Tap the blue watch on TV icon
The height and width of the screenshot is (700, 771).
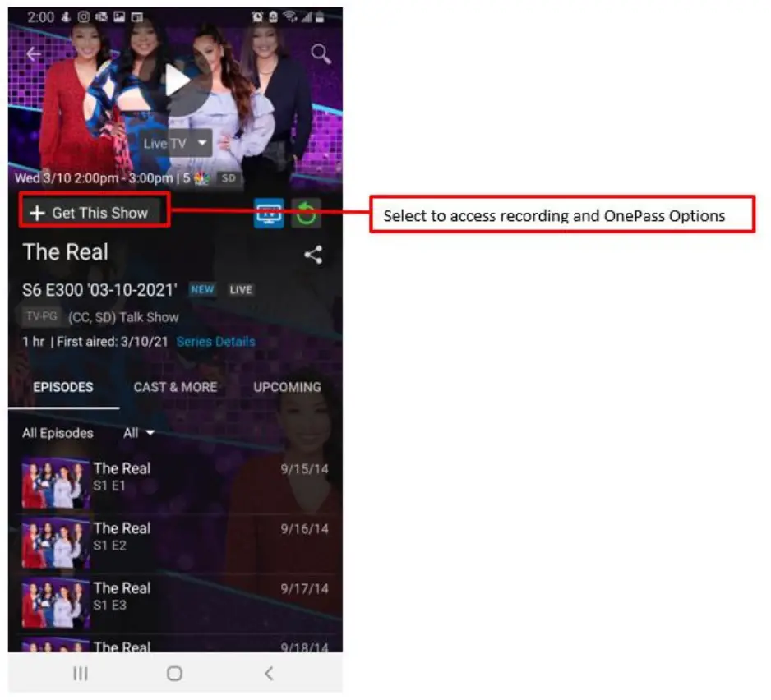coord(269,214)
